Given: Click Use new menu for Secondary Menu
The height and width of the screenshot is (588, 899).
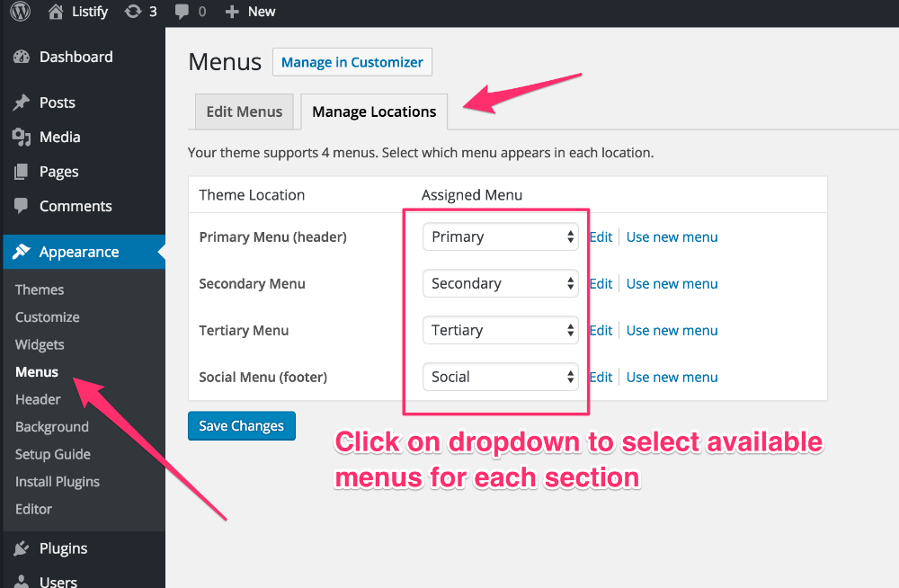Looking at the screenshot, I should pyautogui.click(x=672, y=283).
